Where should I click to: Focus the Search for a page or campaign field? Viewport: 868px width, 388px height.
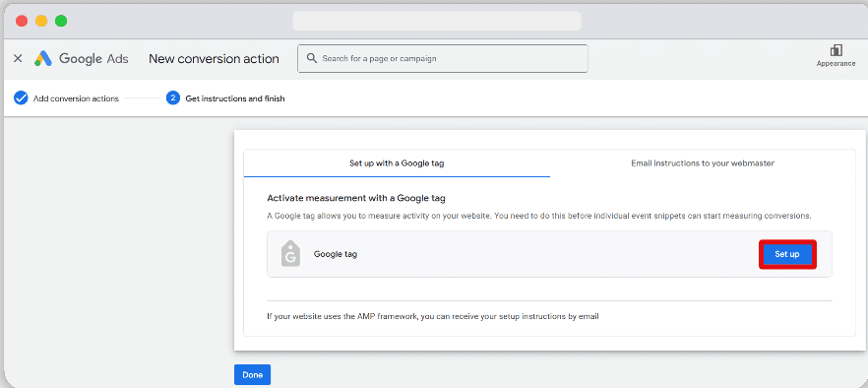[442, 58]
